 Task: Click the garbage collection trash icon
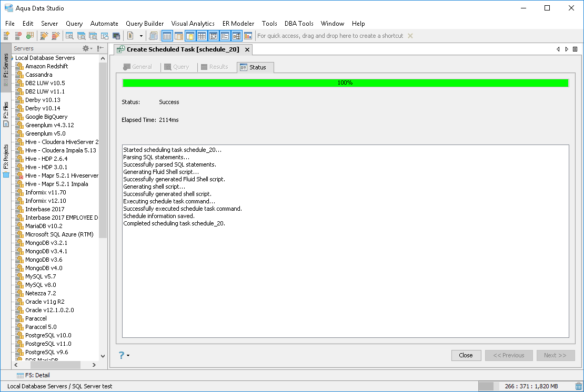coord(578,386)
